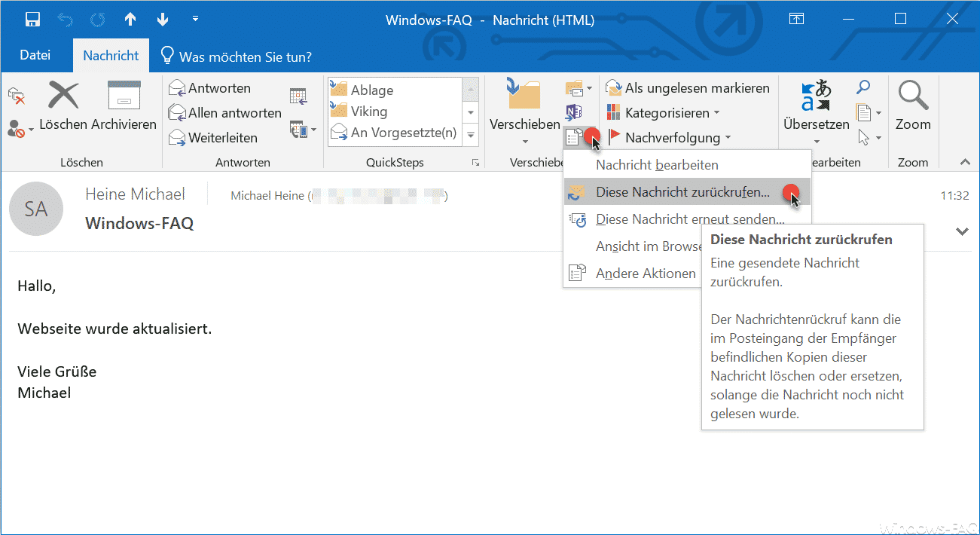This screenshot has height=535, width=980.
Task: Open the Select cursor dropdown
Action: 869,138
